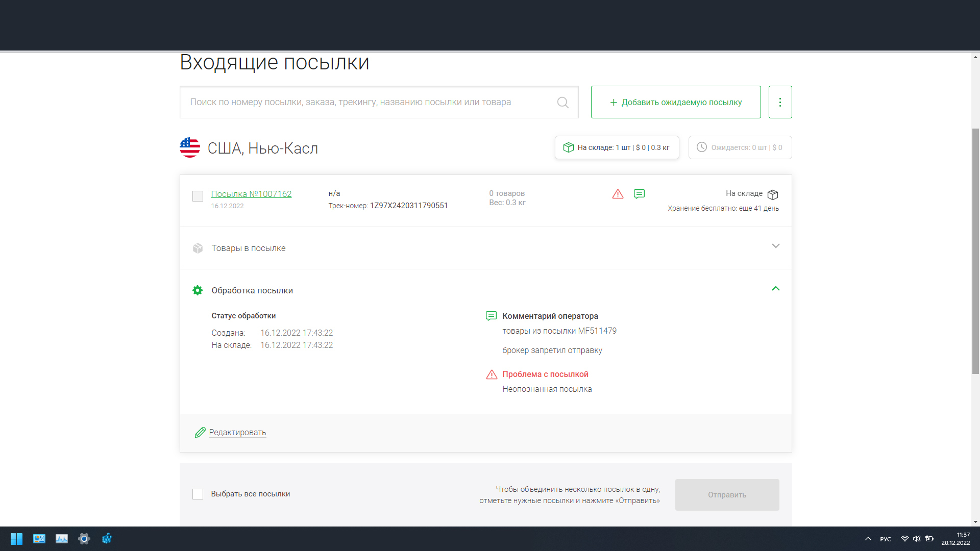
Task: Click the green gear icon near Обработка посылки
Action: (x=198, y=291)
